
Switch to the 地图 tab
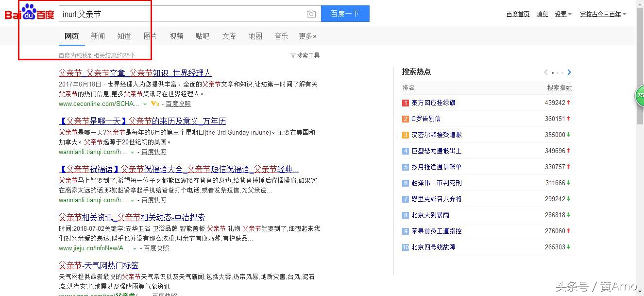tap(255, 36)
